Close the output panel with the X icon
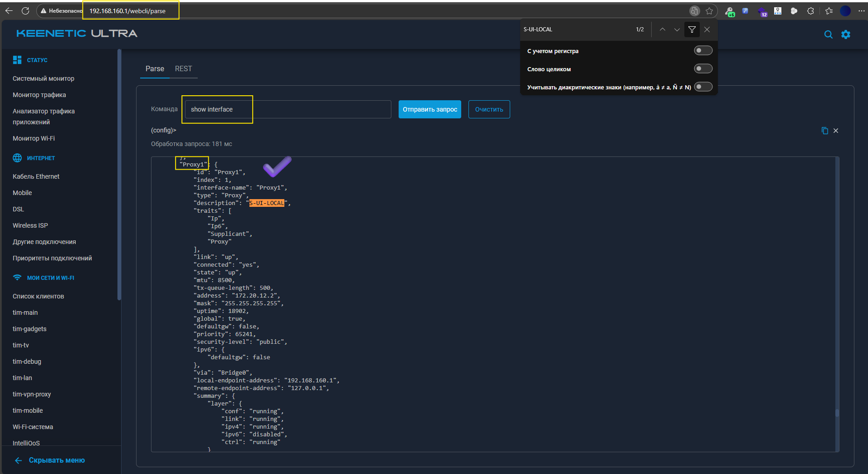This screenshot has width=868, height=474. point(836,131)
